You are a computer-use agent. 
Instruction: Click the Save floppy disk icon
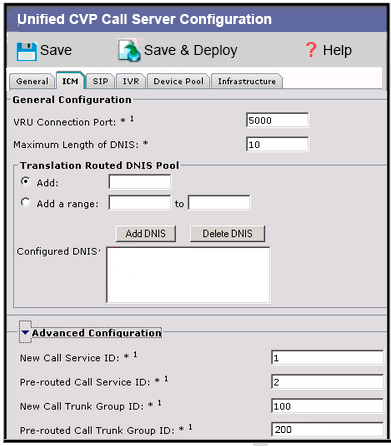pyautogui.click(x=26, y=51)
